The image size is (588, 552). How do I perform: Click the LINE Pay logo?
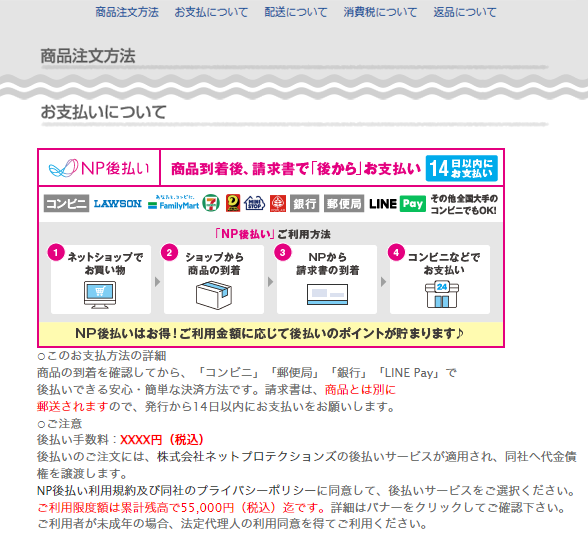coord(398,204)
